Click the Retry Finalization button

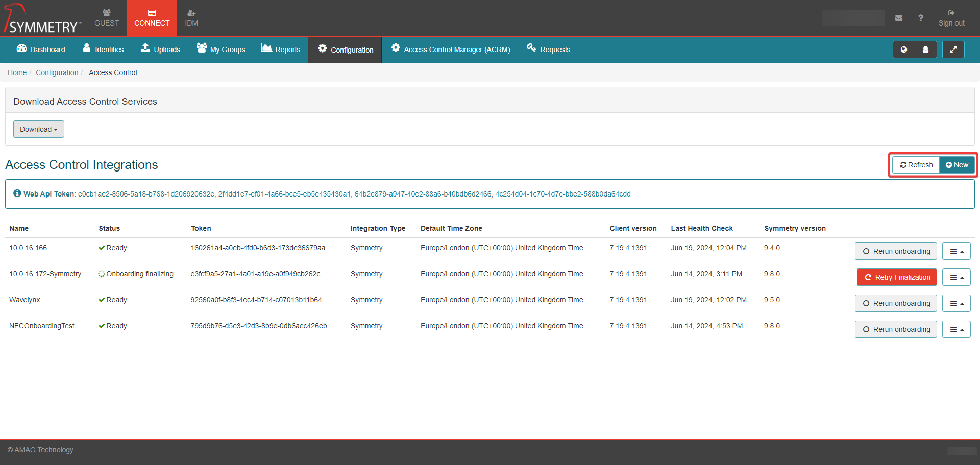pyautogui.click(x=897, y=277)
